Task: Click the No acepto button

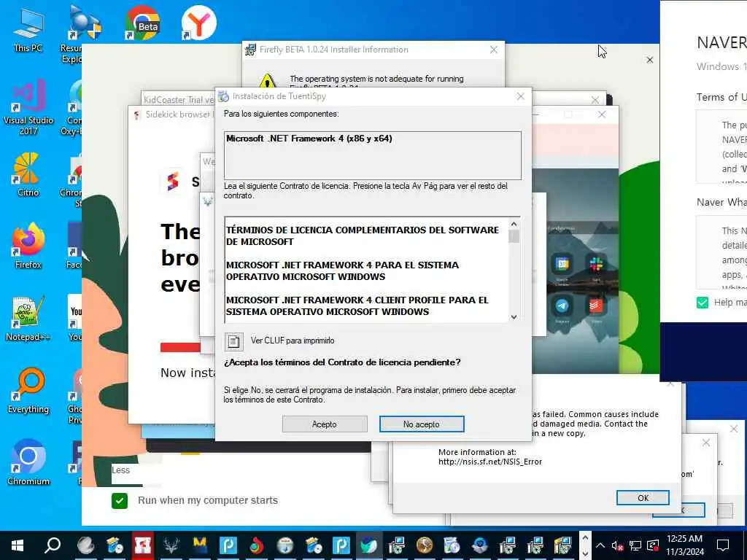Action: pyautogui.click(x=422, y=424)
